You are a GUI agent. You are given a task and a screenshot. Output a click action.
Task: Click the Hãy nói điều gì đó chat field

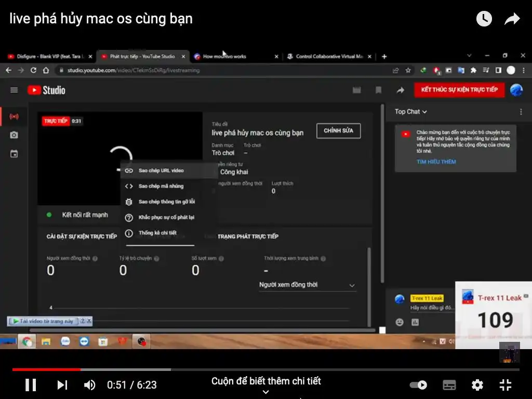pos(432,308)
